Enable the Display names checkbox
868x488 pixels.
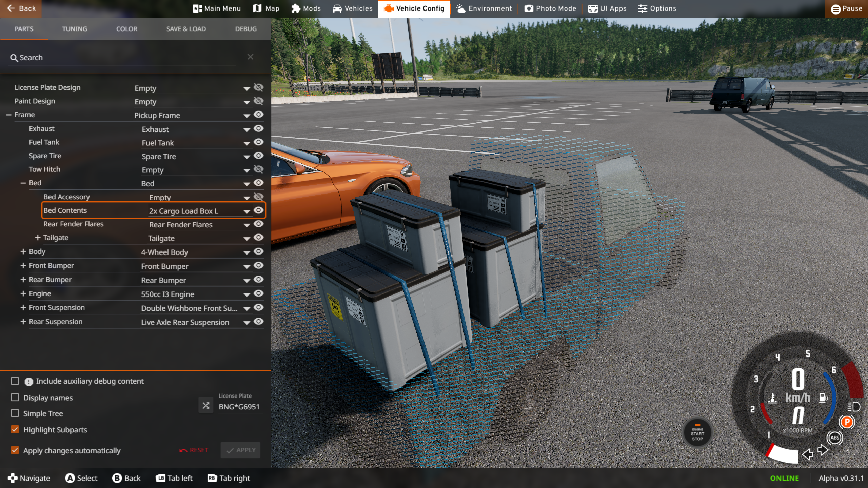(15, 397)
